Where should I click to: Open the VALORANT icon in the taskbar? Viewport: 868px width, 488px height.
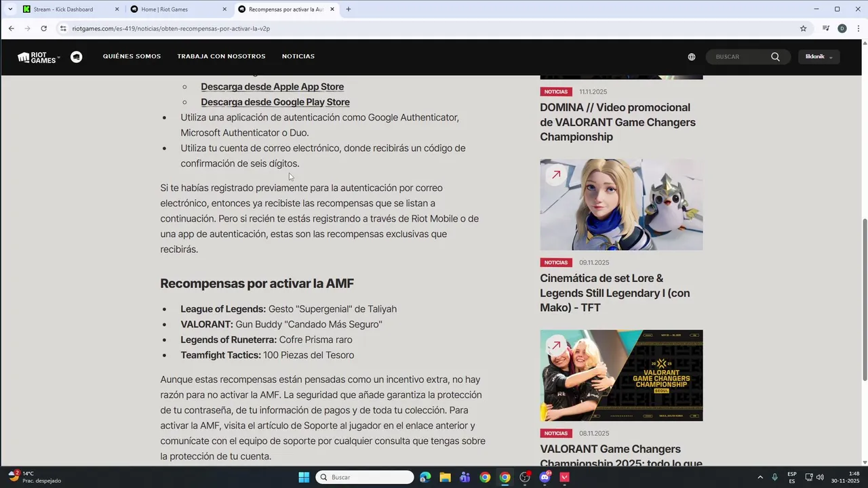click(564, 477)
